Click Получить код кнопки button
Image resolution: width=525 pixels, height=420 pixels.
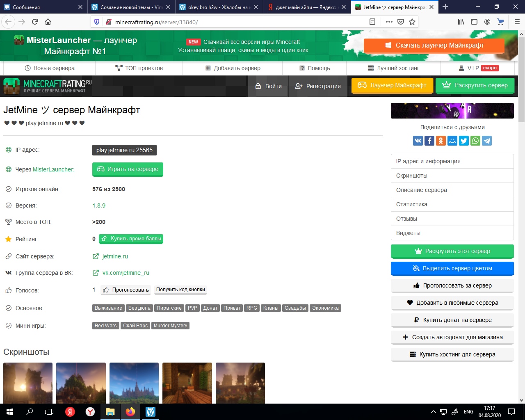(x=180, y=290)
